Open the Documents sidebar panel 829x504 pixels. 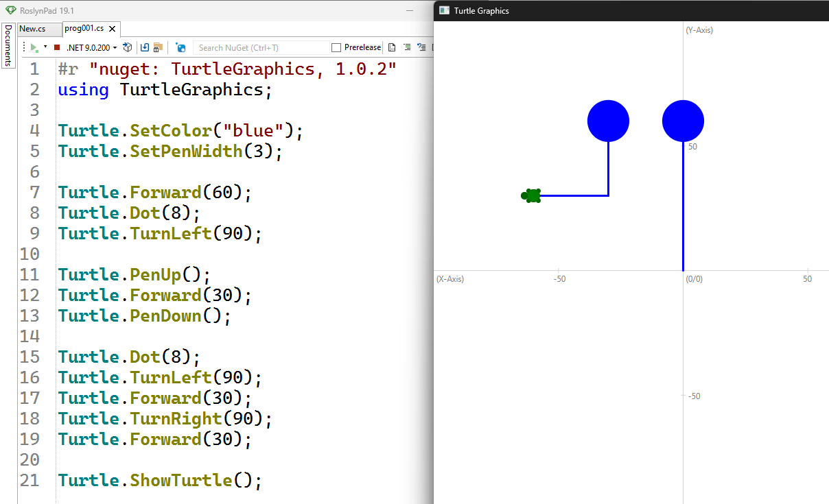(x=7, y=48)
